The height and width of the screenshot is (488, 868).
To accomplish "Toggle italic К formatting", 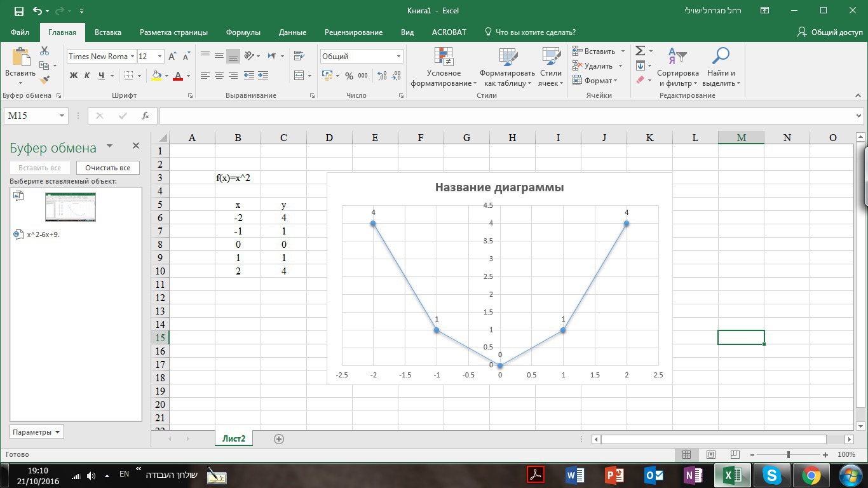I will 87,76.
